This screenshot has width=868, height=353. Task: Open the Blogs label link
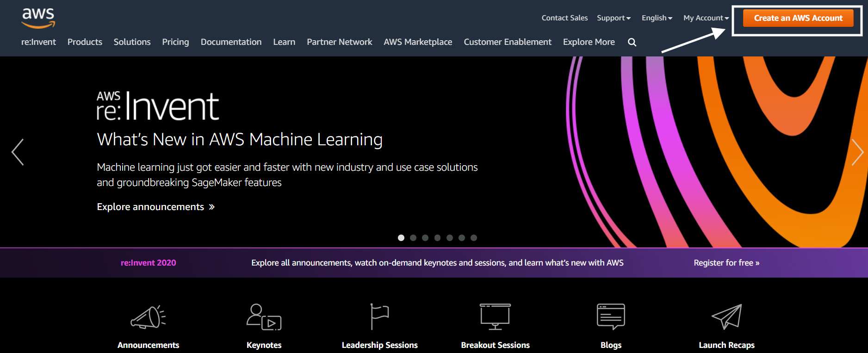click(x=611, y=345)
